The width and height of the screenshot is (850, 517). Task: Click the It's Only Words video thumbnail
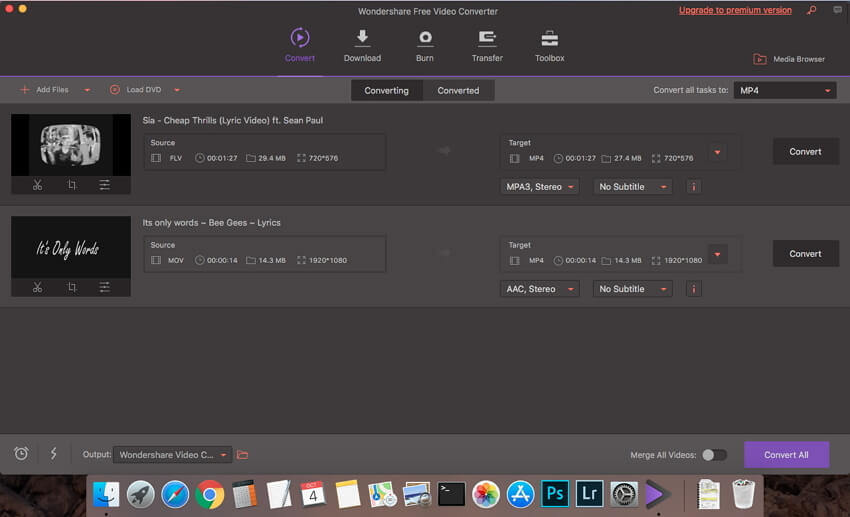coord(71,247)
